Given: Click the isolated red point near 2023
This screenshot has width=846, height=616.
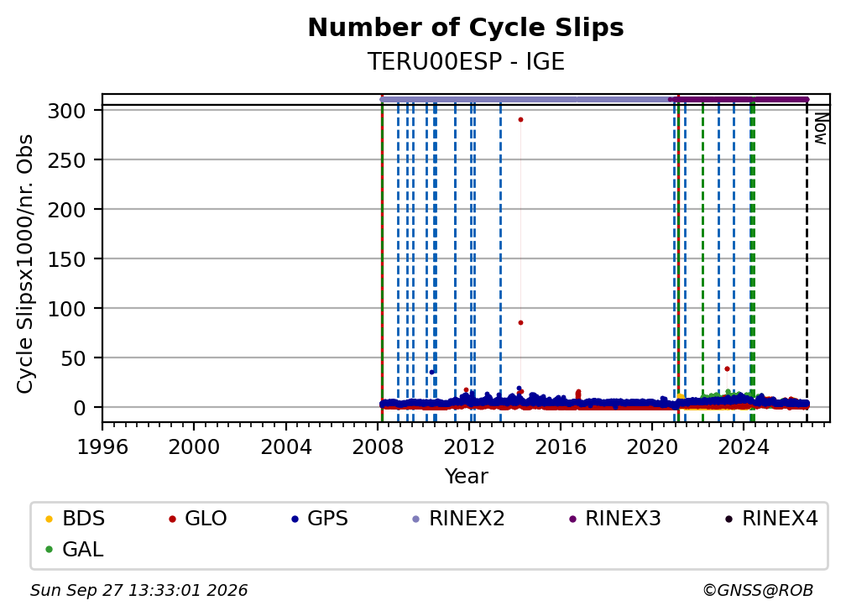Looking at the screenshot, I should [x=728, y=369].
